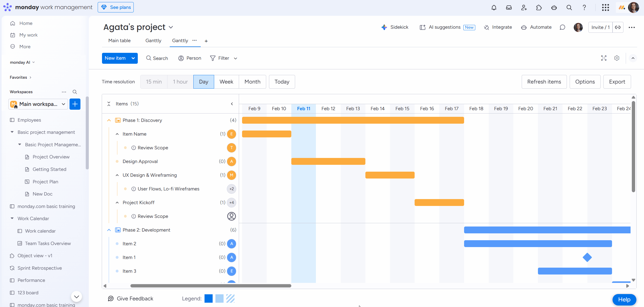This screenshot has height=307, width=644.
Task: Collapse Project Kickoff subitems
Action: [117, 203]
